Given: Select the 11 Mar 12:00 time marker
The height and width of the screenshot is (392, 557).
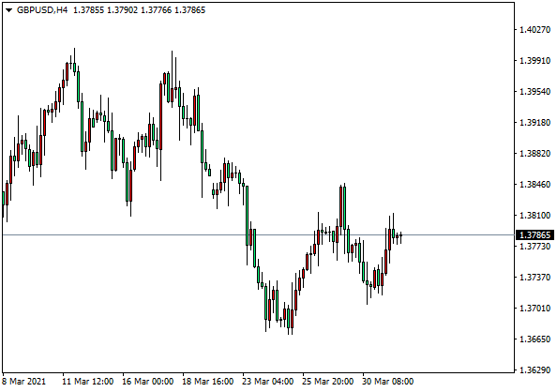Looking at the screenshot, I should click(88, 382).
